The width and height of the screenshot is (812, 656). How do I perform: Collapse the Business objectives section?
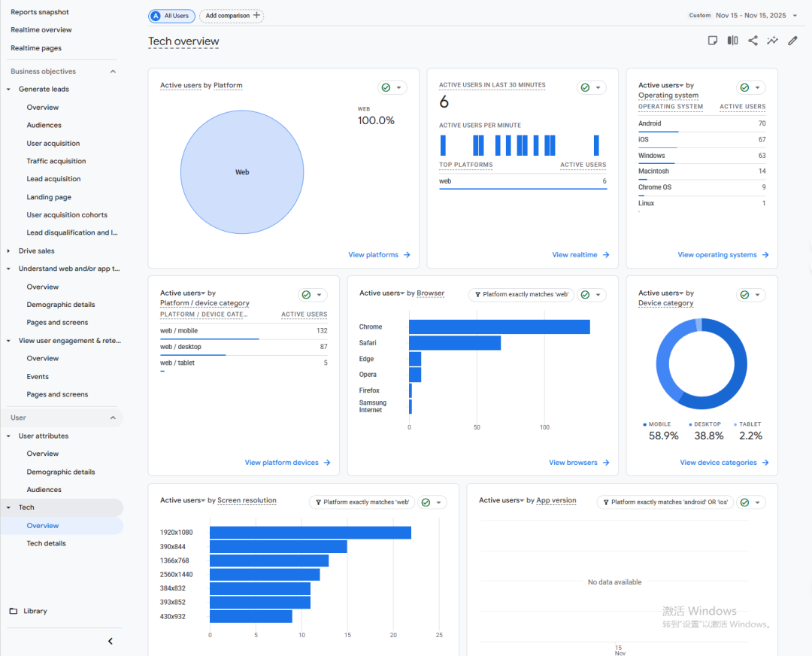(113, 71)
